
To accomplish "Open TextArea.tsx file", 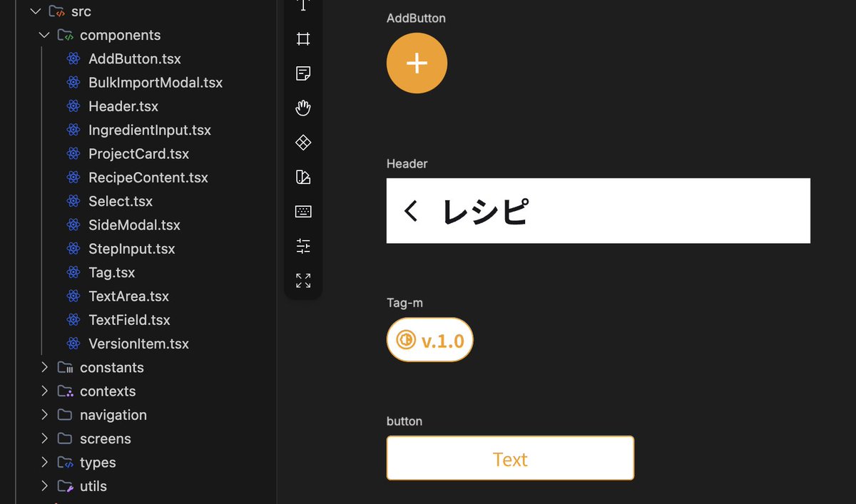I will click(129, 297).
